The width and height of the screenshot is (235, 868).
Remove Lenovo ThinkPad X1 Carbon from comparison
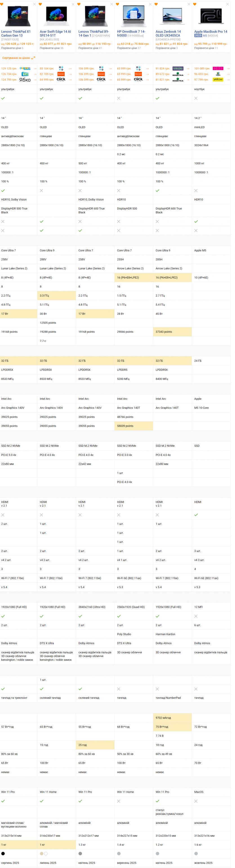pos(34,4)
